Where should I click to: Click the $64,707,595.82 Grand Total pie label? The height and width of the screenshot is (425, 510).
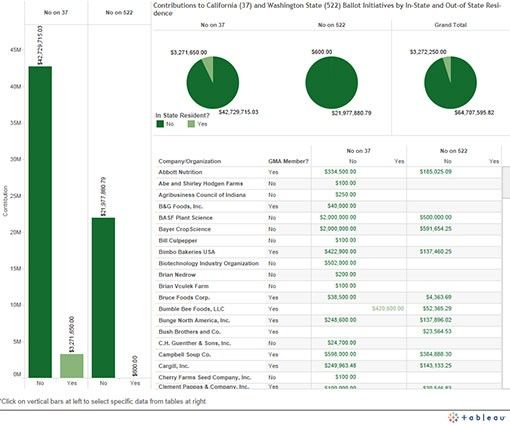click(474, 113)
